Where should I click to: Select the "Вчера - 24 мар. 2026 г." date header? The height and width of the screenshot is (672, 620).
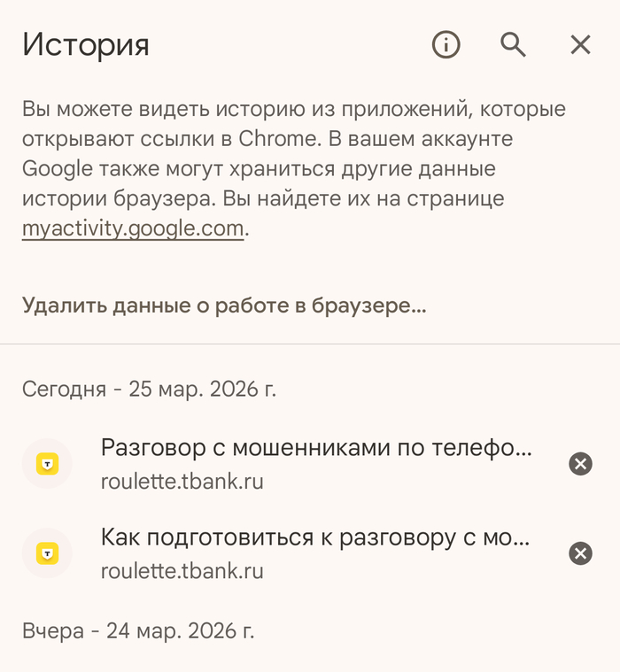(138, 631)
